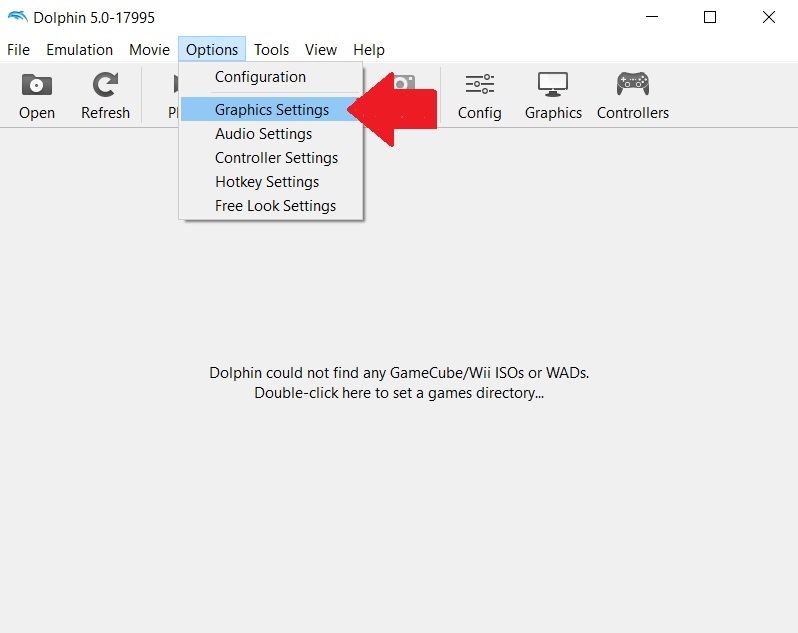This screenshot has height=633, width=798.
Task: Open the View menu
Action: [321, 49]
